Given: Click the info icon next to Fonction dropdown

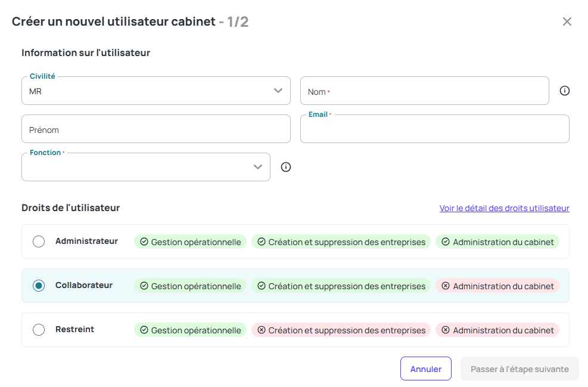Looking at the screenshot, I should click(x=286, y=167).
